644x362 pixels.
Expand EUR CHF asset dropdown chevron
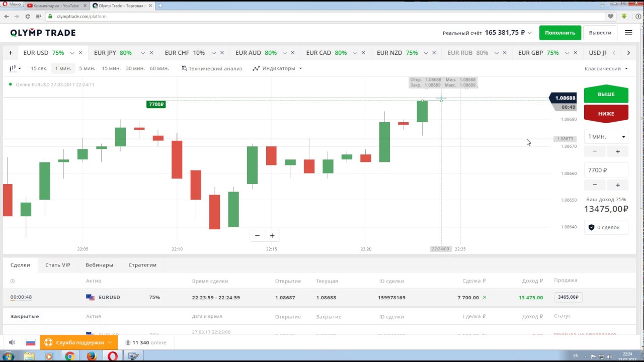tap(214, 53)
